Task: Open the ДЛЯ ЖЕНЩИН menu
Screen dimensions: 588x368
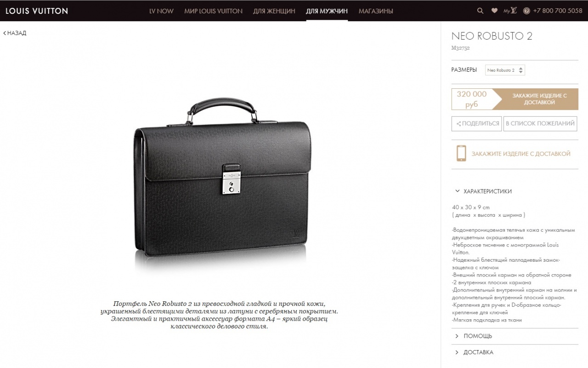Action: tap(274, 11)
